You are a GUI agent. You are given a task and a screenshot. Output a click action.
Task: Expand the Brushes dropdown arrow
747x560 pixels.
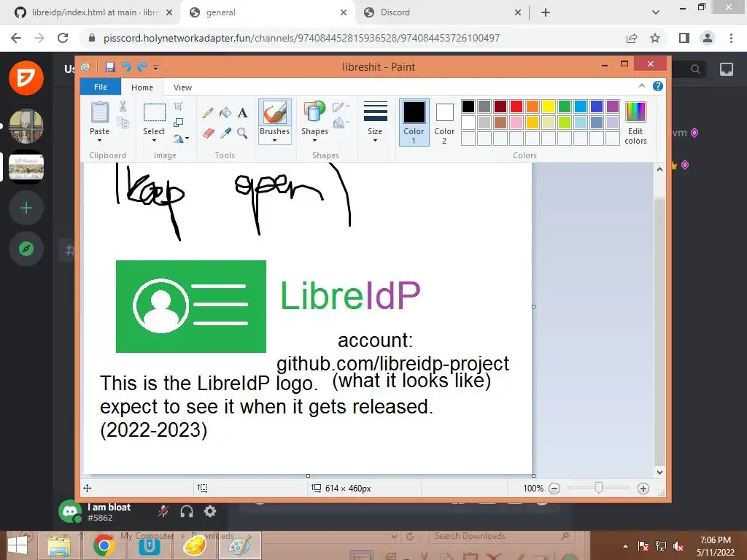coord(274,141)
